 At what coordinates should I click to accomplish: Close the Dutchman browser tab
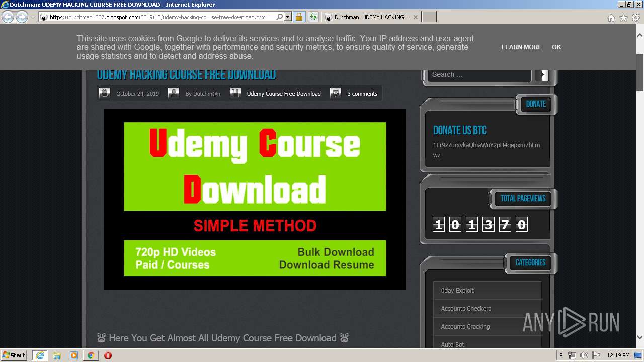coord(415,17)
